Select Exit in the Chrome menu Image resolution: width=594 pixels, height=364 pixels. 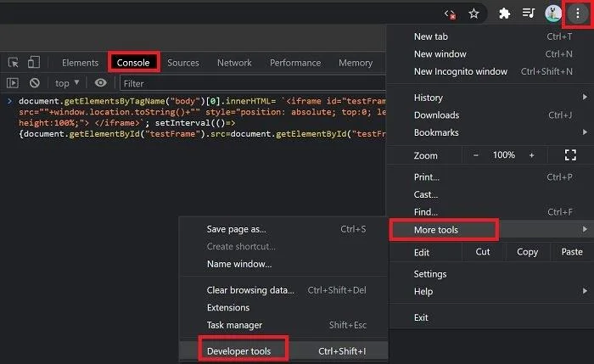click(x=491, y=317)
